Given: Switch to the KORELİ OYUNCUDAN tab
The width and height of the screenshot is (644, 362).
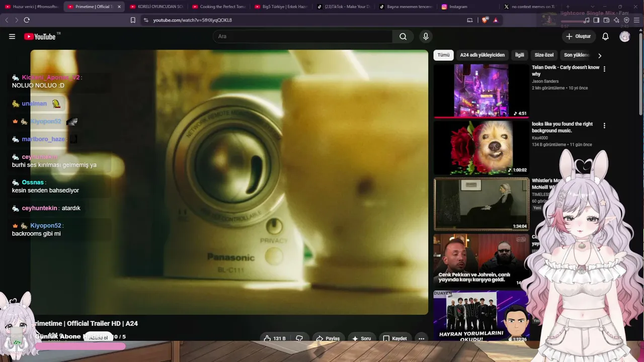Looking at the screenshot, I should click(x=156, y=7).
